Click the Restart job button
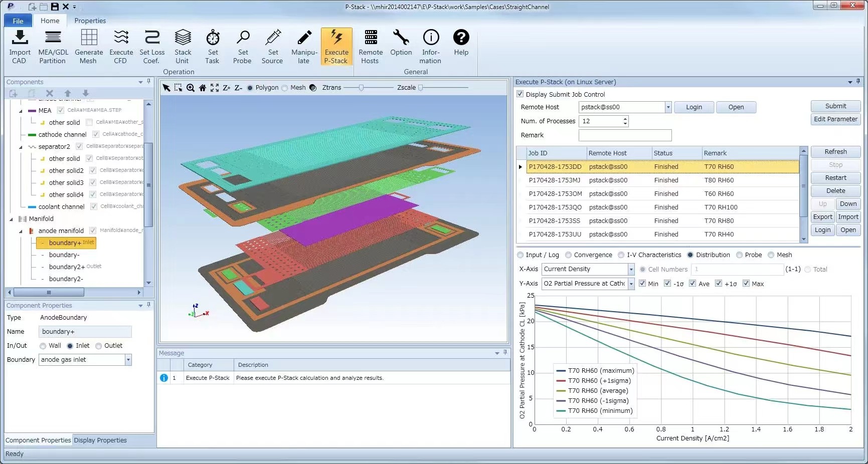The height and width of the screenshot is (464, 868). [x=835, y=178]
